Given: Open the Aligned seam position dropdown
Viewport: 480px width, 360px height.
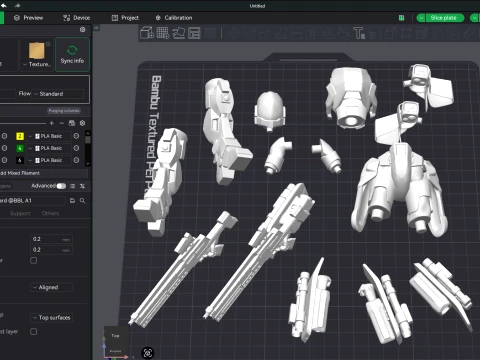Looking at the screenshot, I should [x=51, y=287].
